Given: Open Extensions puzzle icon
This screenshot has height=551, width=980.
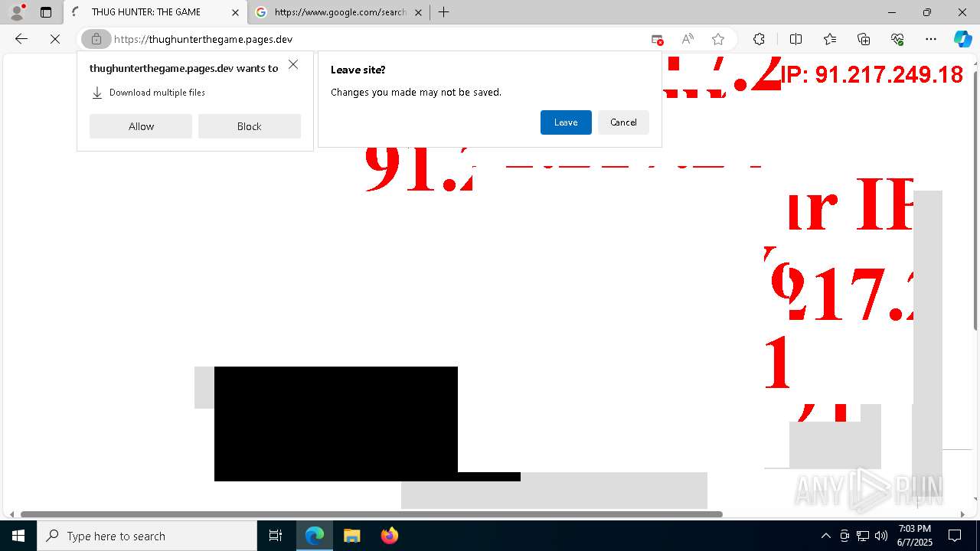Looking at the screenshot, I should pyautogui.click(x=759, y=39).
